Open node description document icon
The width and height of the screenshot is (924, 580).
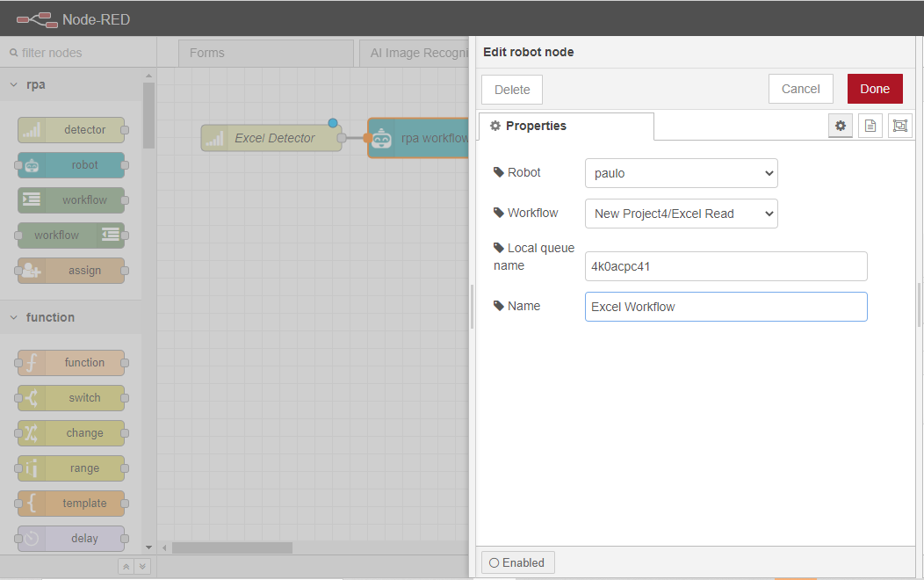(870, 126)
